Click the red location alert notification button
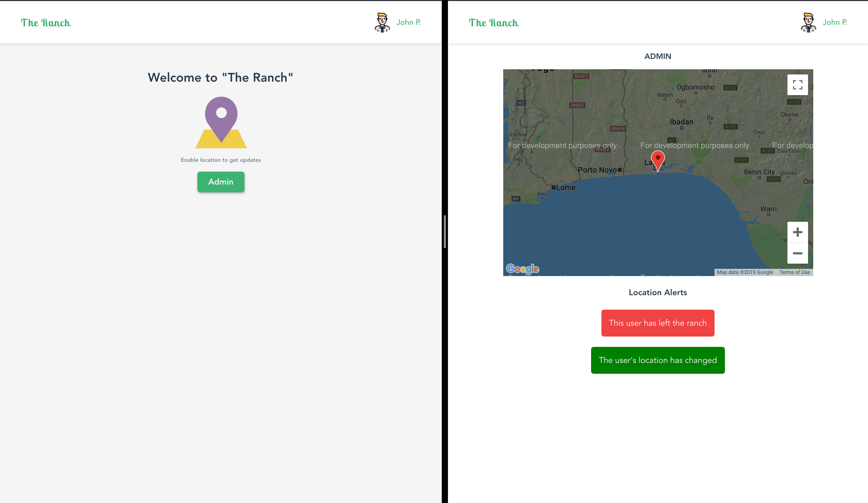This screenshot has height=503, width=868. [x=657, y=323]
